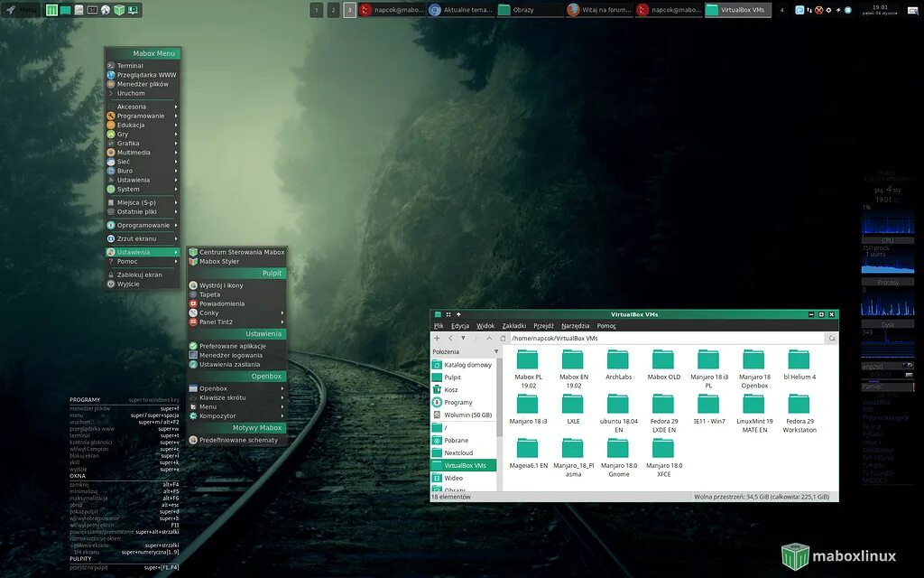Click the power lightning tray icon
The width and height of the screenshot is (924, 578).
[838, 10]
